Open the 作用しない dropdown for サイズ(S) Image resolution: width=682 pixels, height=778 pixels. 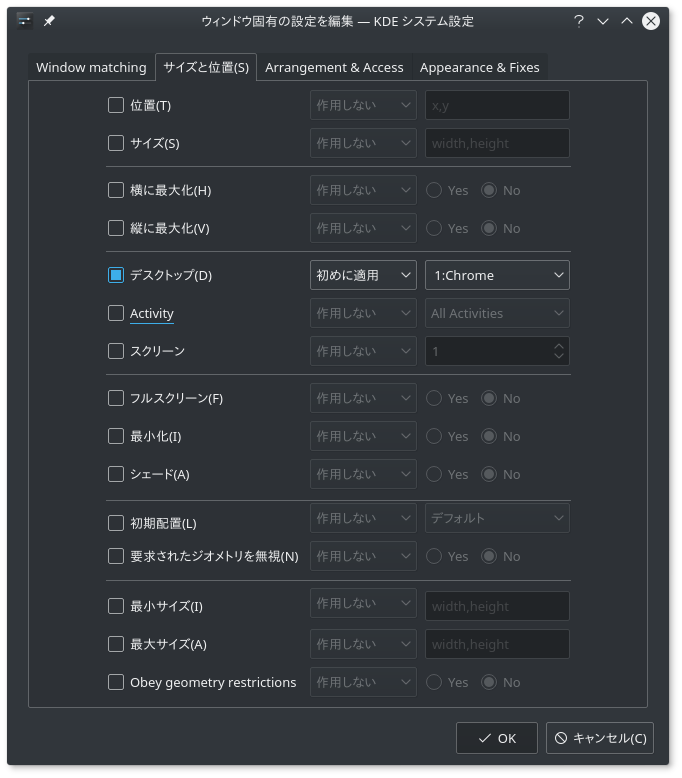[x=363, y=143]
